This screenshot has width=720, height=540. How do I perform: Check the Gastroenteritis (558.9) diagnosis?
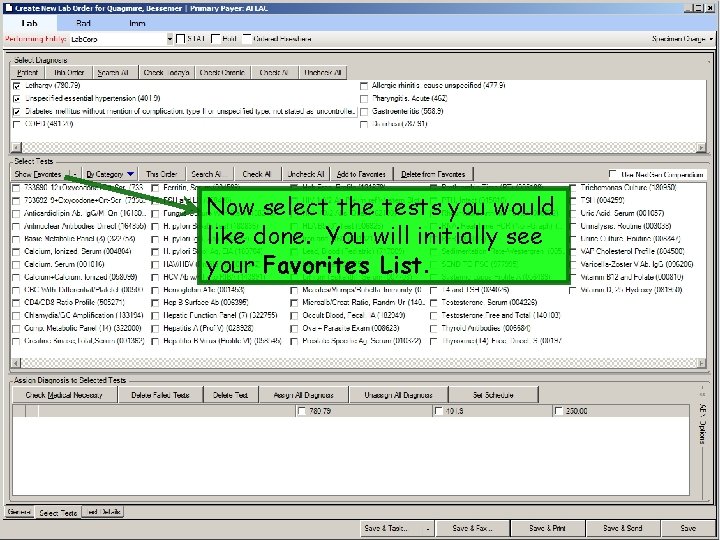pyautogui.click(x=364, y=112)
